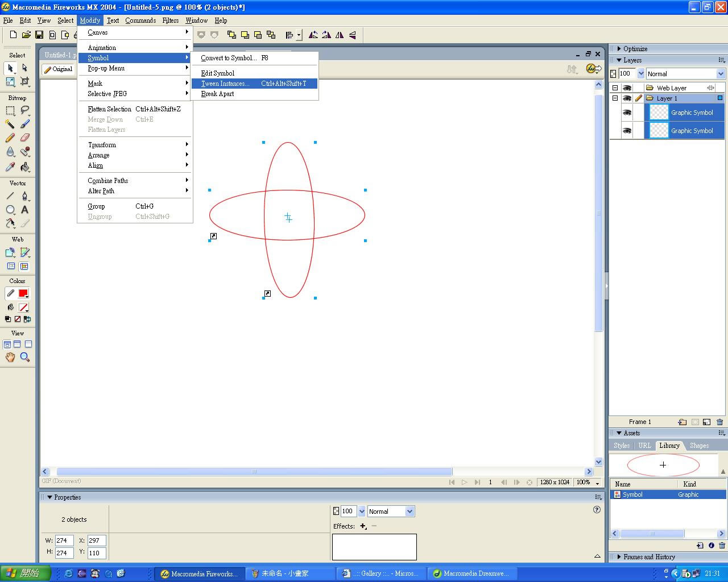
Task: Select the Brush tool
Action: (24, 124)
